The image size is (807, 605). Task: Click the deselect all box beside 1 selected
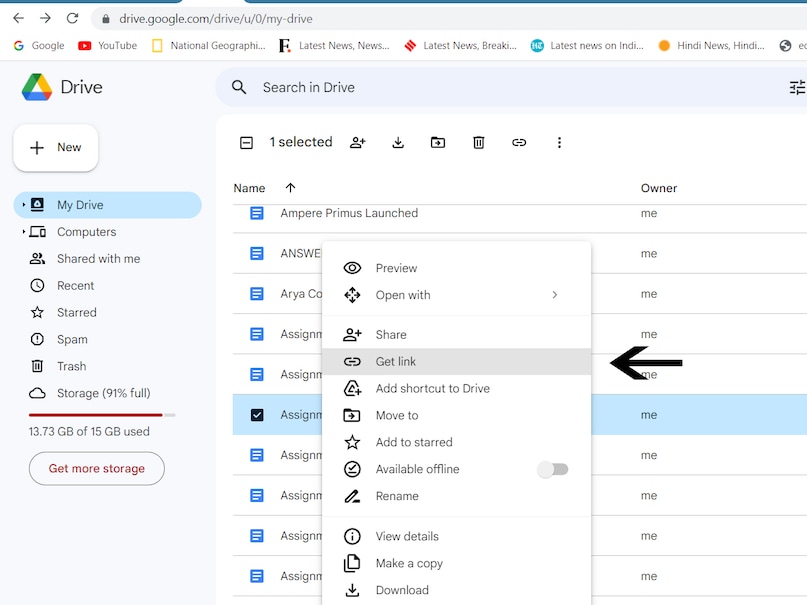(247, 143)
